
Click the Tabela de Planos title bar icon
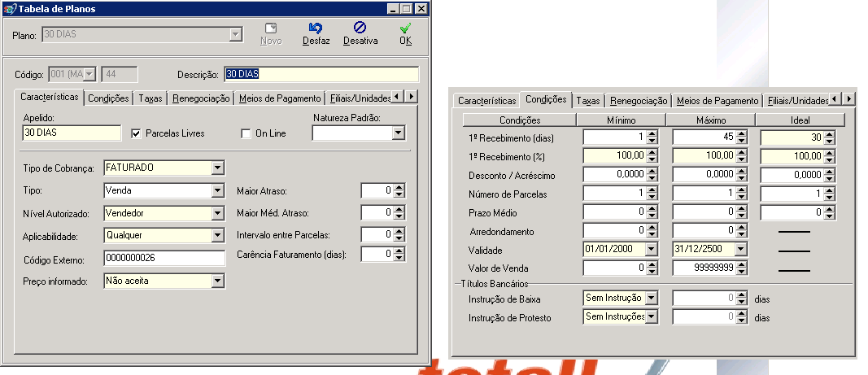[10, 9]
